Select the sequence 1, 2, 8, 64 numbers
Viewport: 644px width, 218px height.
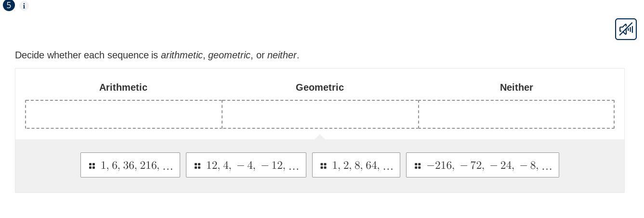[362, 165]
